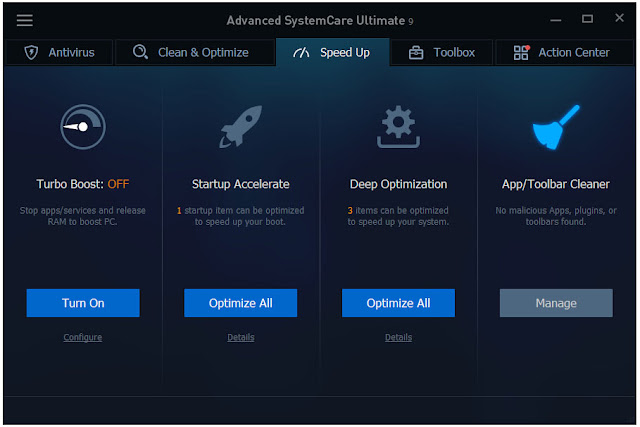Click the Turbo Boost: OFF heading
The height and width of the screenshot is (427, 640).
pos(83,184)
